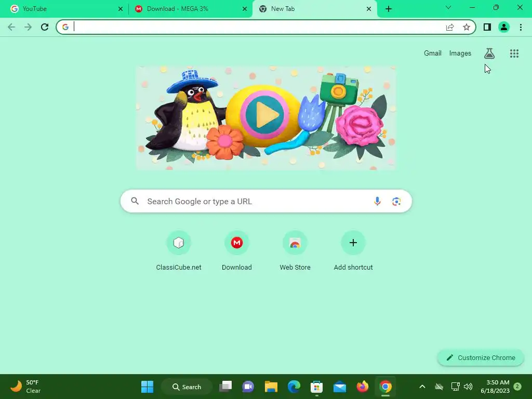The image size is (532, 399).
Task: Reload the current page
Action: coord(45,27)
